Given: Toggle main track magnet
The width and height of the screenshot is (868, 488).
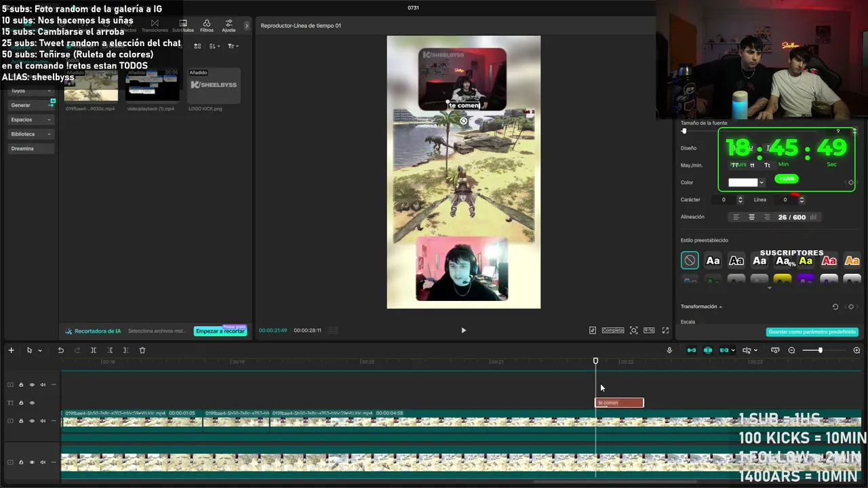Looking at the screenshot, I should pyautogui.click(x=692, y=350).
